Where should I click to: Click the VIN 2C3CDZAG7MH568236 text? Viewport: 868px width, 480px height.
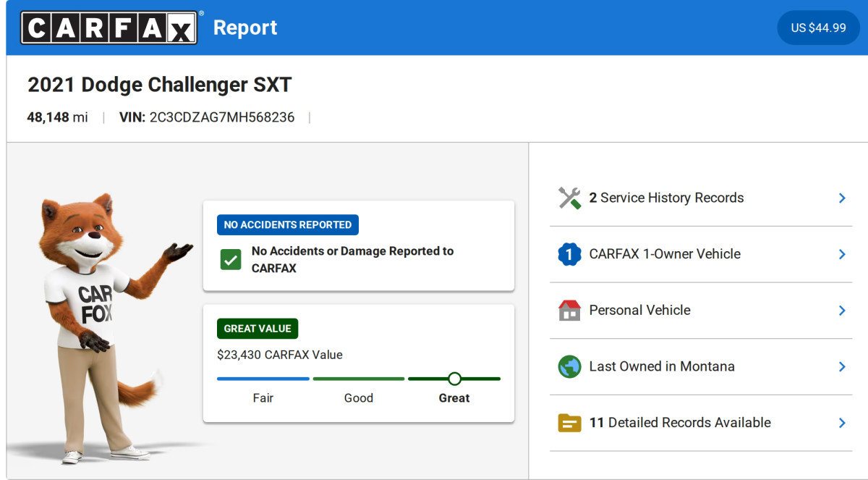[207, 117]
